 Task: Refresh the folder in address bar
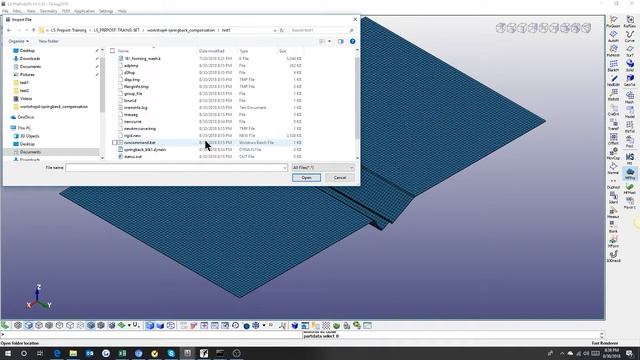tap(282, 30)
